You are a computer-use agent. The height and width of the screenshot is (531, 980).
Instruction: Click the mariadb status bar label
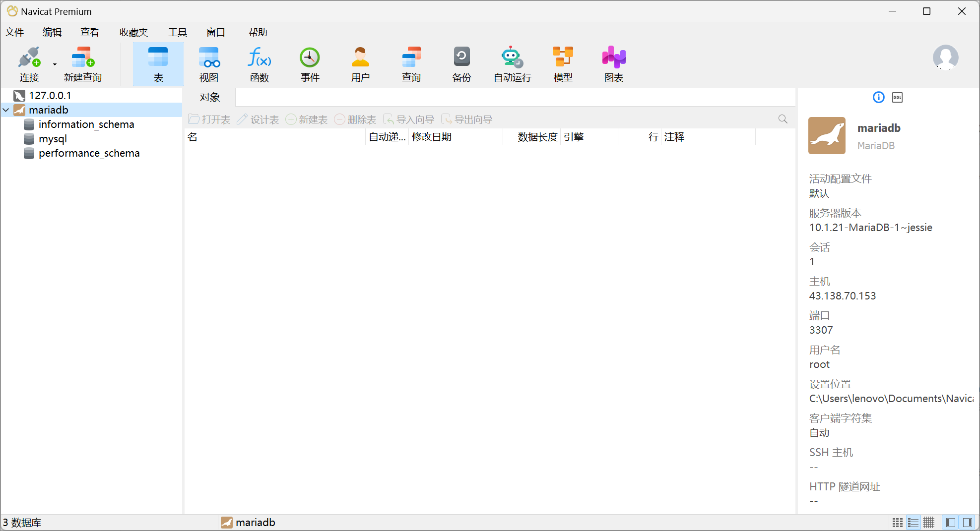(x=255, y=523)
